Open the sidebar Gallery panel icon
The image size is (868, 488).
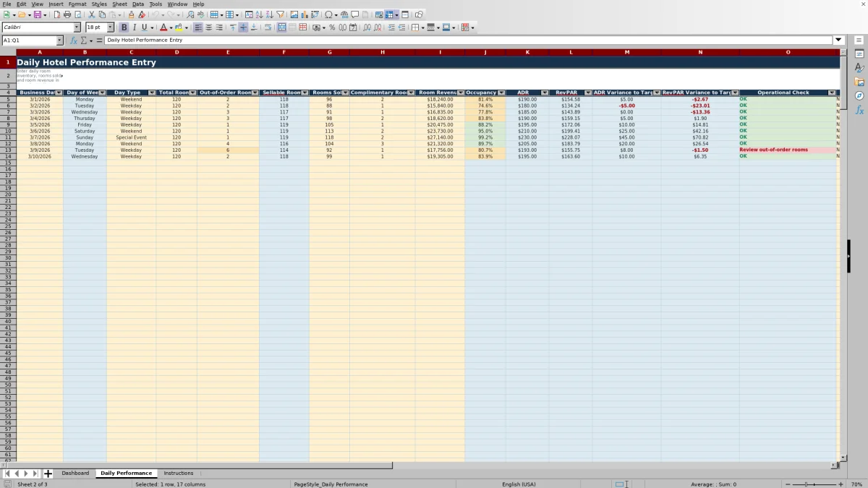pyautogui.click(x=859, y=82)
